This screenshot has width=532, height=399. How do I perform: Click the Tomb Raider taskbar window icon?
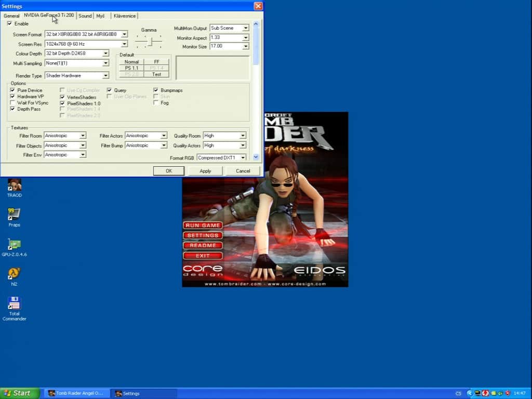51,393
